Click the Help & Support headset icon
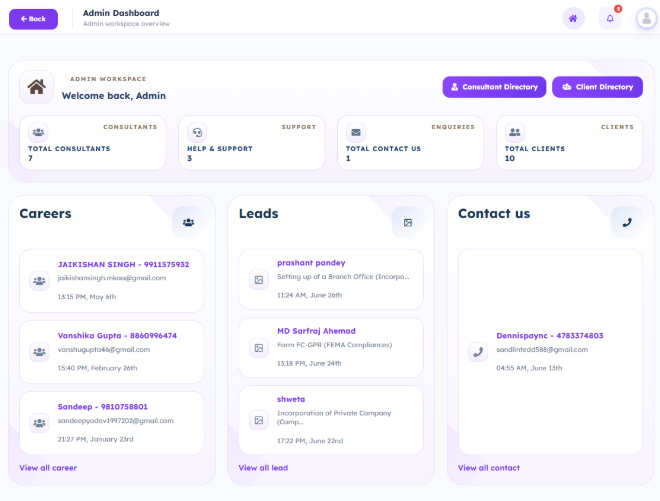This screenshot has height=501, width=660. click(x=197, y=132)
